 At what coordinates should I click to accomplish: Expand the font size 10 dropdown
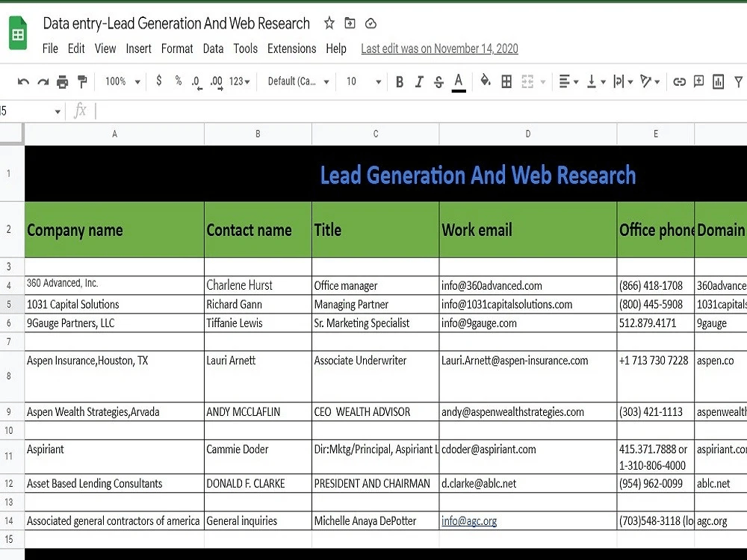click(x=364, y=81)
